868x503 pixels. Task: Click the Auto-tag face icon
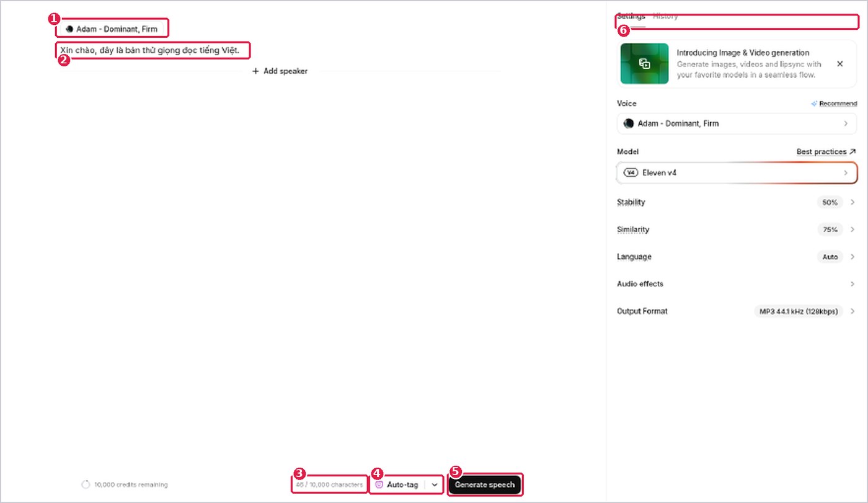click(379, 484)
